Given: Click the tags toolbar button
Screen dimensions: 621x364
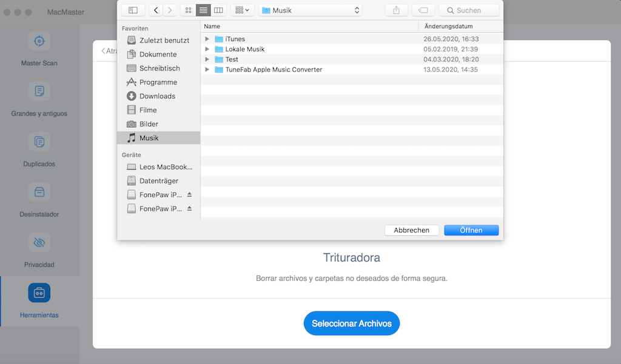Looking at the screenshot, I should coord(423,10).
